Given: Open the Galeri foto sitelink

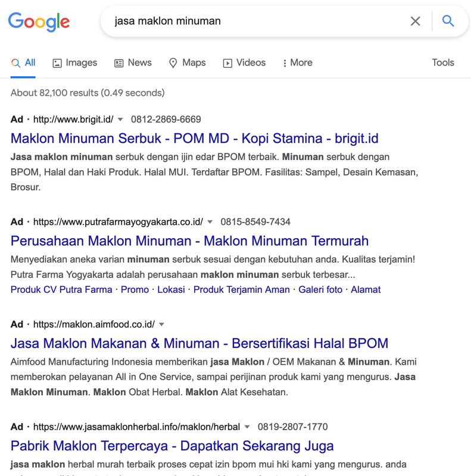Looking at the screenshot, I should tap(320, 290).
